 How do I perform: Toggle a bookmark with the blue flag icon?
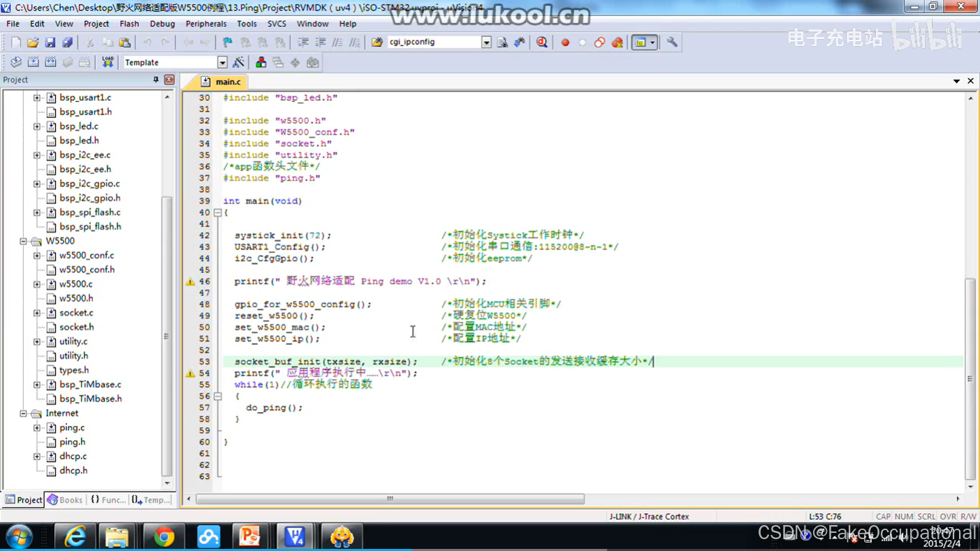click(227, 43)
